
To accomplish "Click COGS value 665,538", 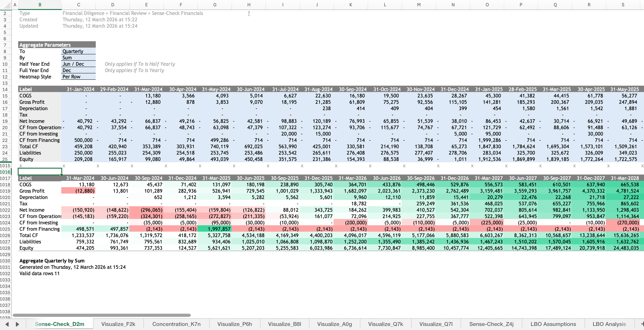I will [x=623, y=184].
